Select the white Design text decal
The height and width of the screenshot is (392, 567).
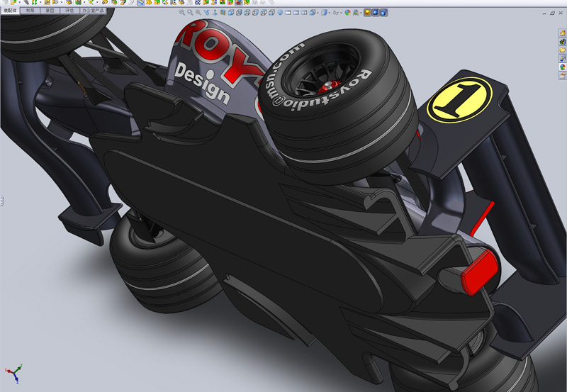tap(202, 83)
